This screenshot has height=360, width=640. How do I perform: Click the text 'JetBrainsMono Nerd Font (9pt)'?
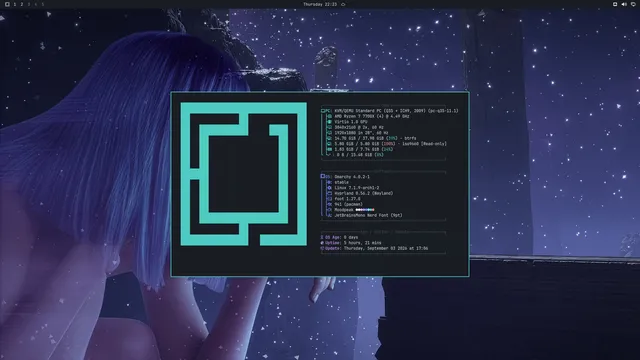click(x=368, y=216)
